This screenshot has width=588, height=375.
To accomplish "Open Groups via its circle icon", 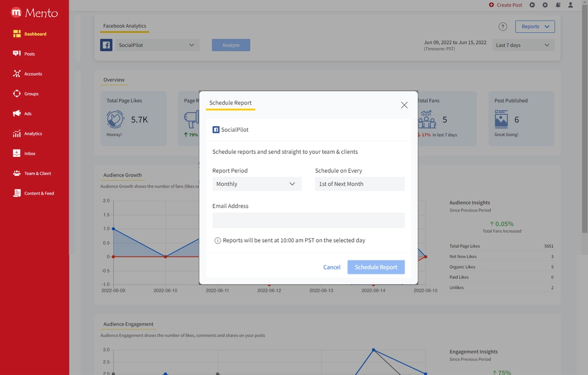I will 17,94.
